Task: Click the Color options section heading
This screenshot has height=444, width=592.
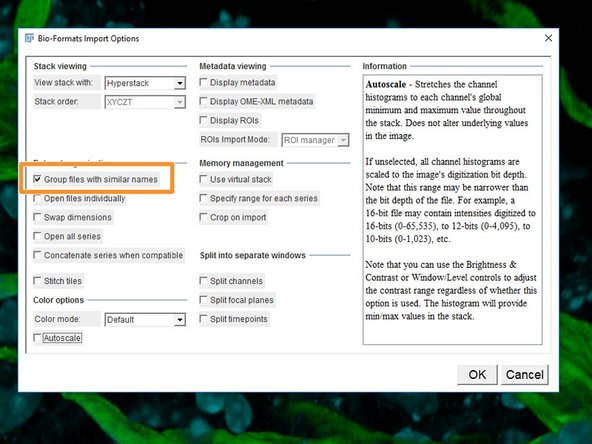Action: click(59, 300)
